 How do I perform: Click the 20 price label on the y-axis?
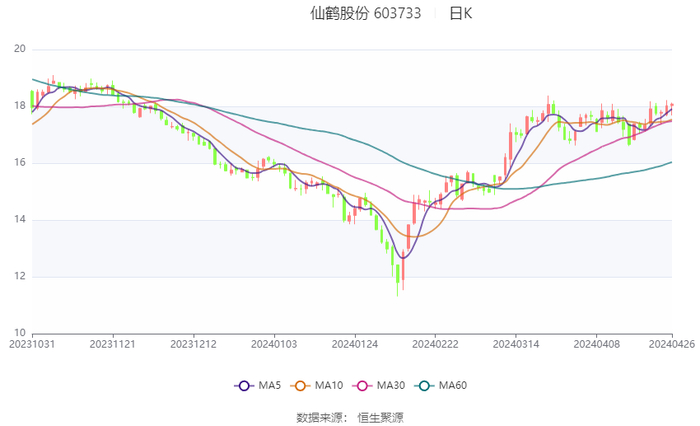point(19,49)
